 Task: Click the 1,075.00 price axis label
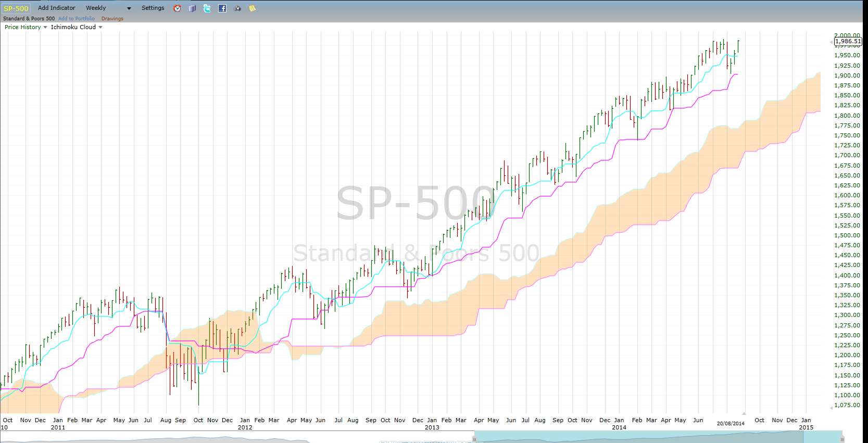click(847, 405)
